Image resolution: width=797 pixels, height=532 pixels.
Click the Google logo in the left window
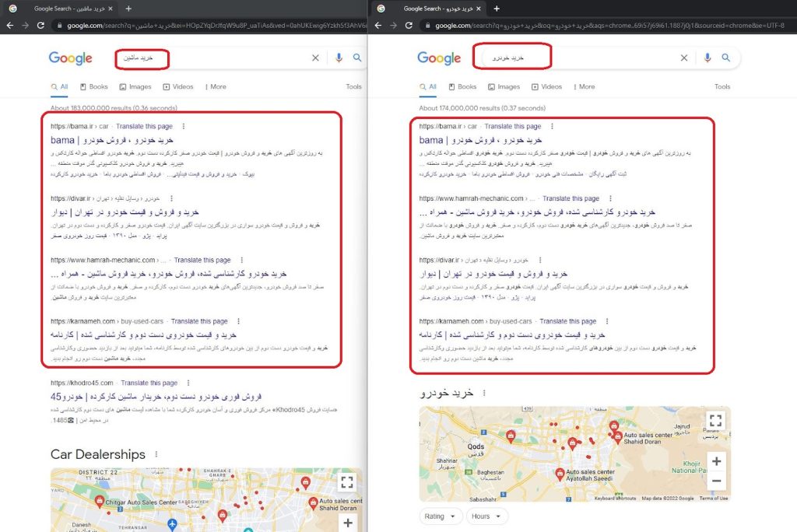[x=71, y=58]
